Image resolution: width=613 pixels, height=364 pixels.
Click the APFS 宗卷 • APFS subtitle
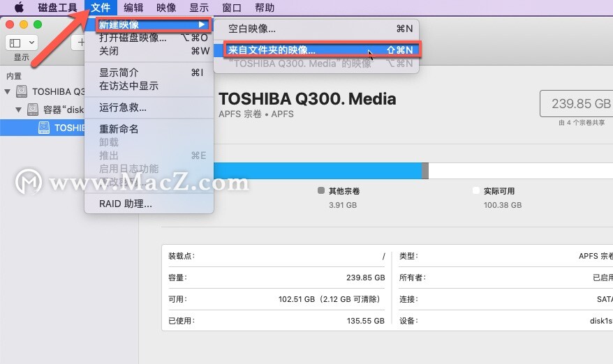(256, 114)
